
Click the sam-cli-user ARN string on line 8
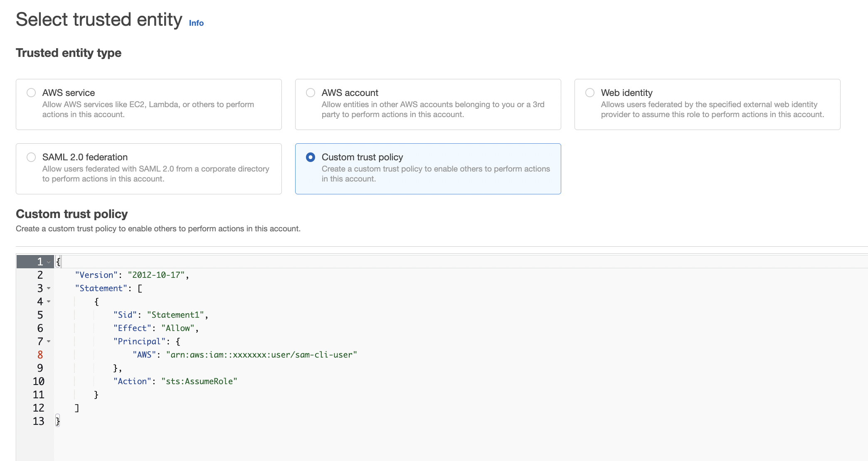click(261, 355)
